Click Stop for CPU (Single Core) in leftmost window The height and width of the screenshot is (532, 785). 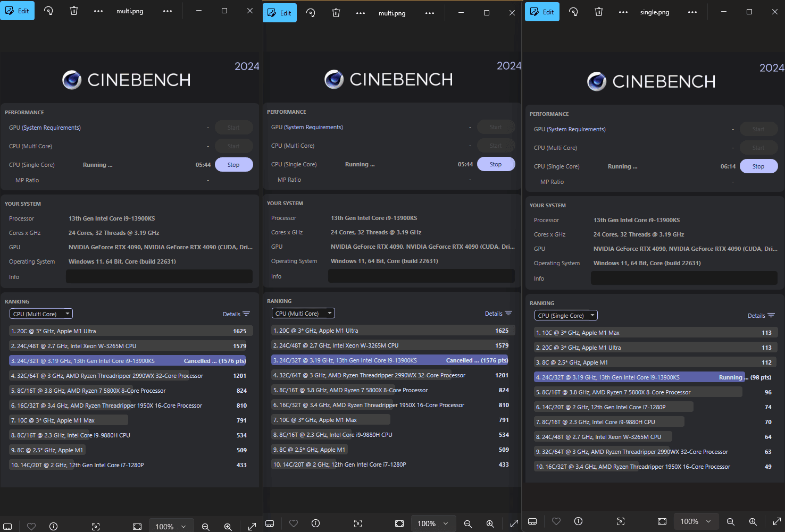[233, 165]
